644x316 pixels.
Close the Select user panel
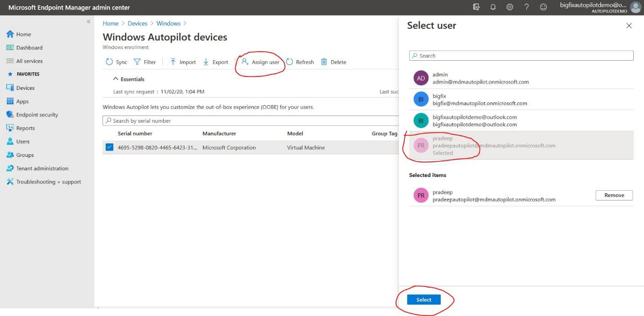click(x=629, y=26)
